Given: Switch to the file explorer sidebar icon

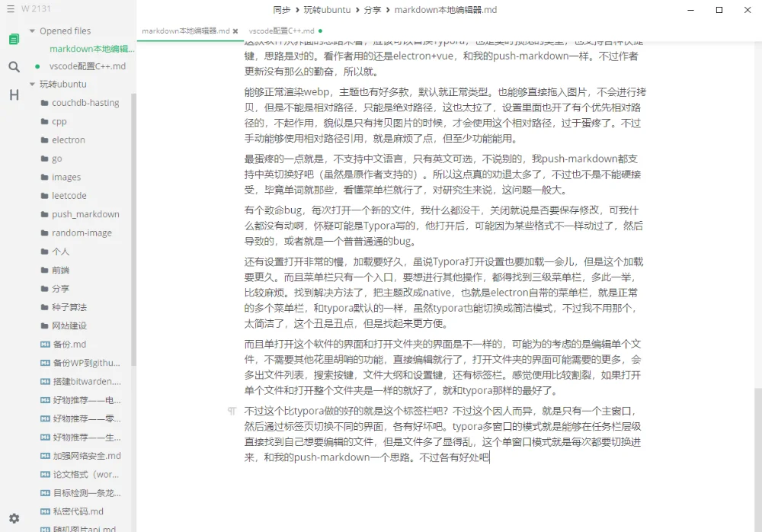Looking at the screenshot, I should (x=14, y=39).
